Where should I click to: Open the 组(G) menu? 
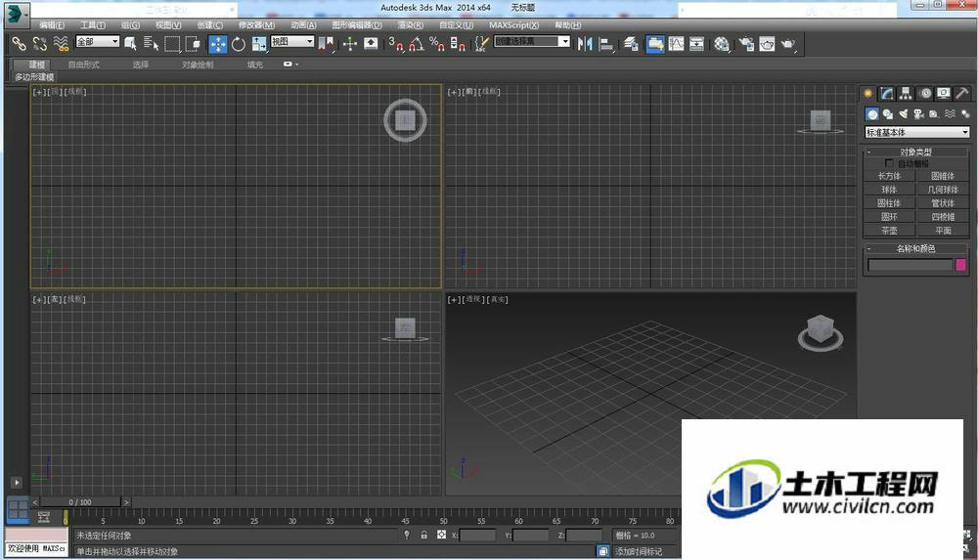pyautogui.click(x=130, y=25)
